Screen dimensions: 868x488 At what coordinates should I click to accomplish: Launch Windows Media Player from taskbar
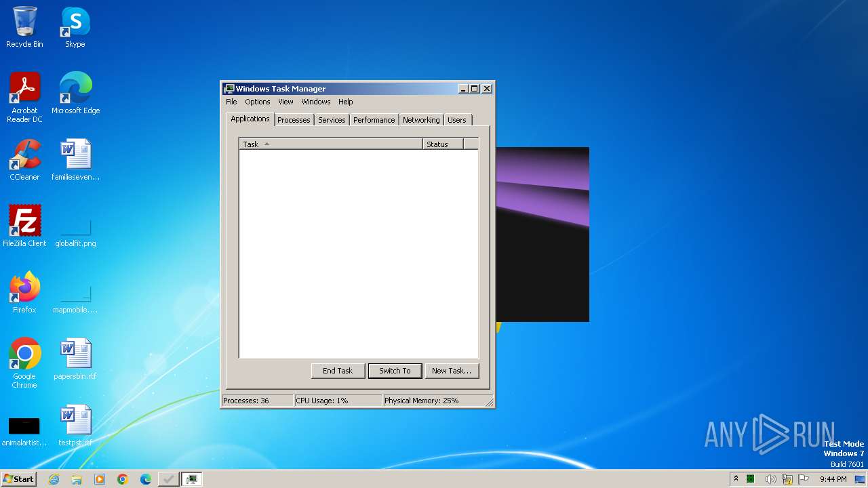click(100, 479)
